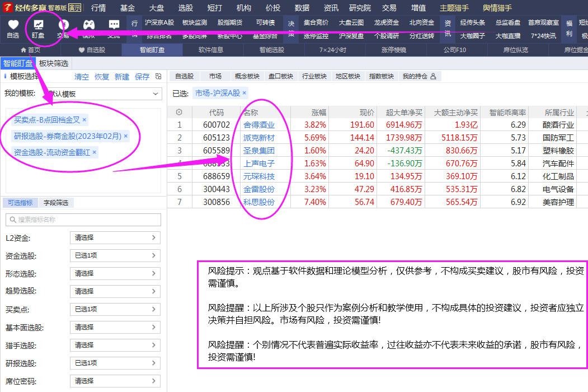Open the 主题猎手 top menu
Screen dimensions: 588x392
tap(454, 7)
